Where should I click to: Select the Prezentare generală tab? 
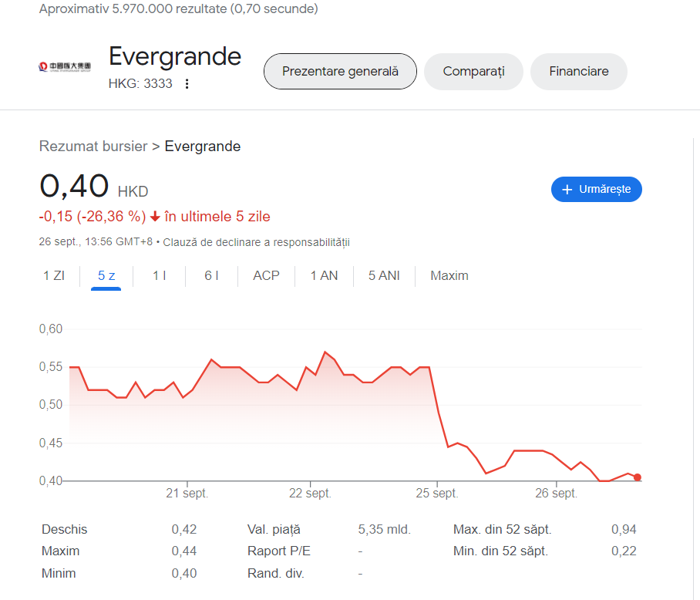(x=340, y=72)
